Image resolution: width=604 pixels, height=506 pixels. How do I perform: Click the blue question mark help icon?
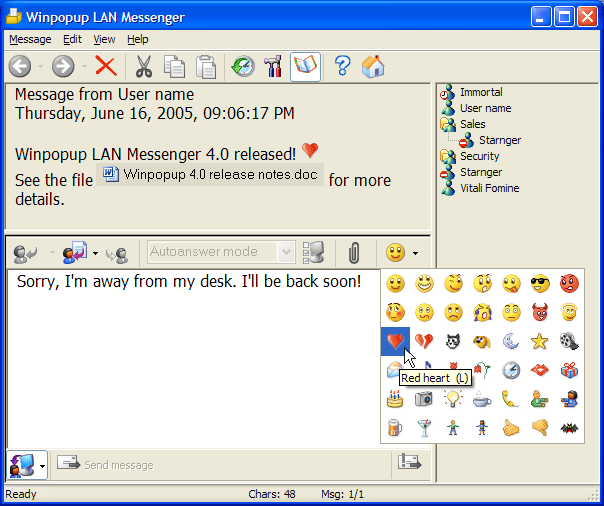pyautogui.click(x=342, y=67)
